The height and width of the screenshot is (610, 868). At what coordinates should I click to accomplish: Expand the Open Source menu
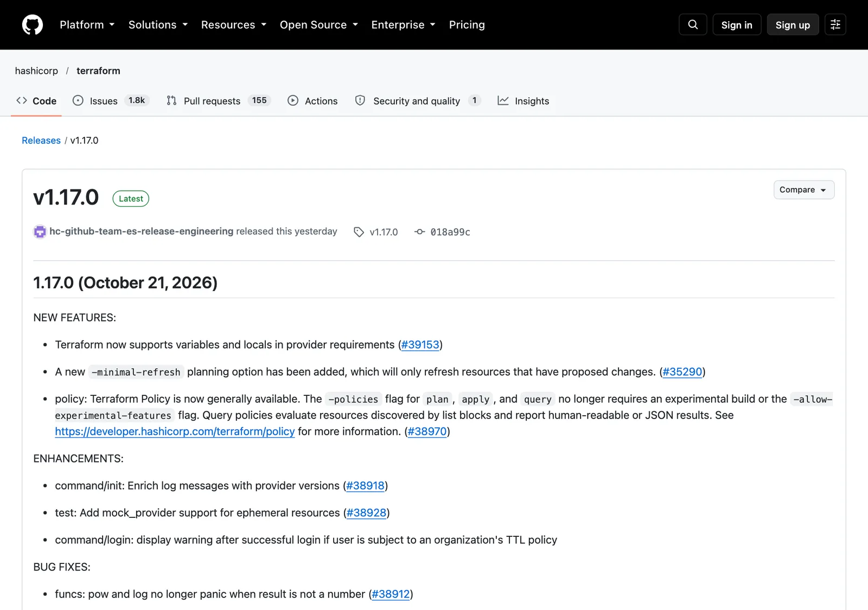(x=319, y=25)
